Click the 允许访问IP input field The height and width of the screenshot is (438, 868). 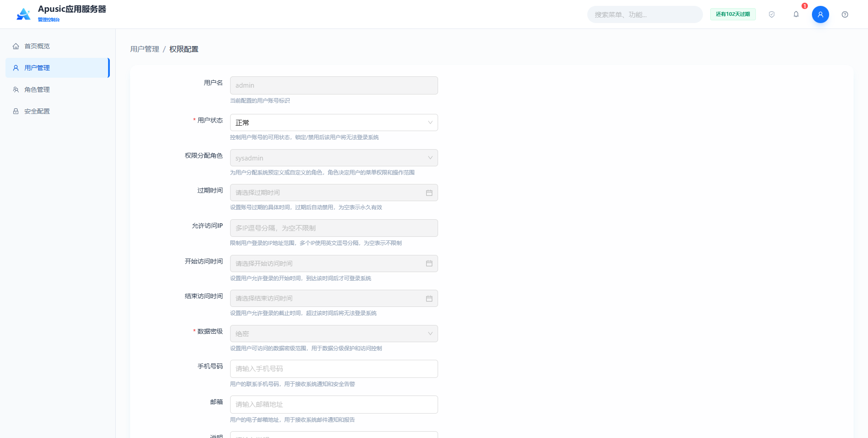click(334, 228)
